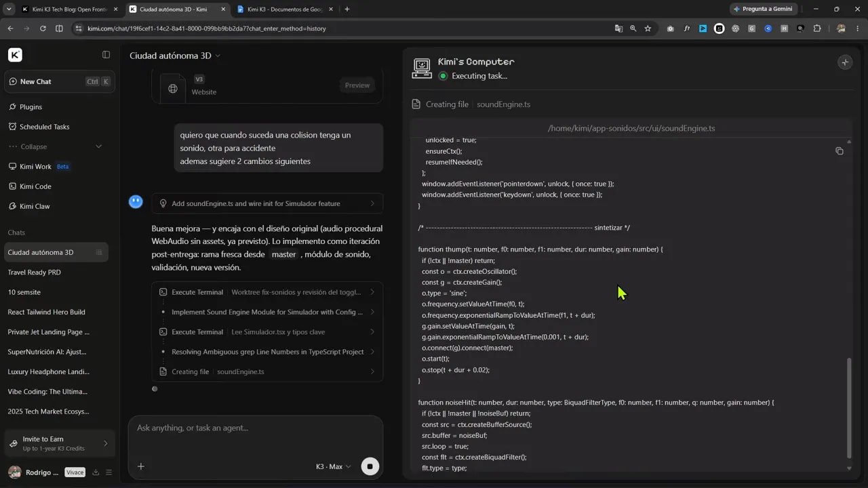Click the Kimi logo icon in sidebar

[15, 55]
